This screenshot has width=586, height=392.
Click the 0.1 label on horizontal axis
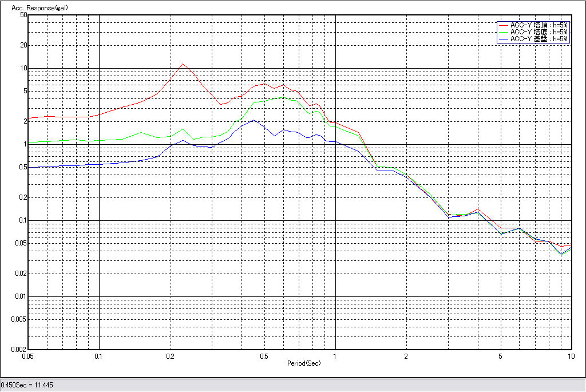click(99, 356)
